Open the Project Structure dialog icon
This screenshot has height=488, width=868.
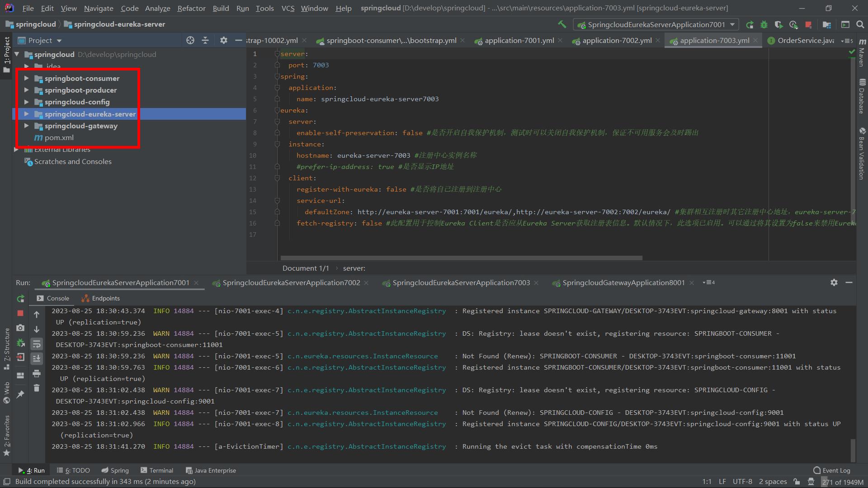pyautogui.click(x=827, y=24)
